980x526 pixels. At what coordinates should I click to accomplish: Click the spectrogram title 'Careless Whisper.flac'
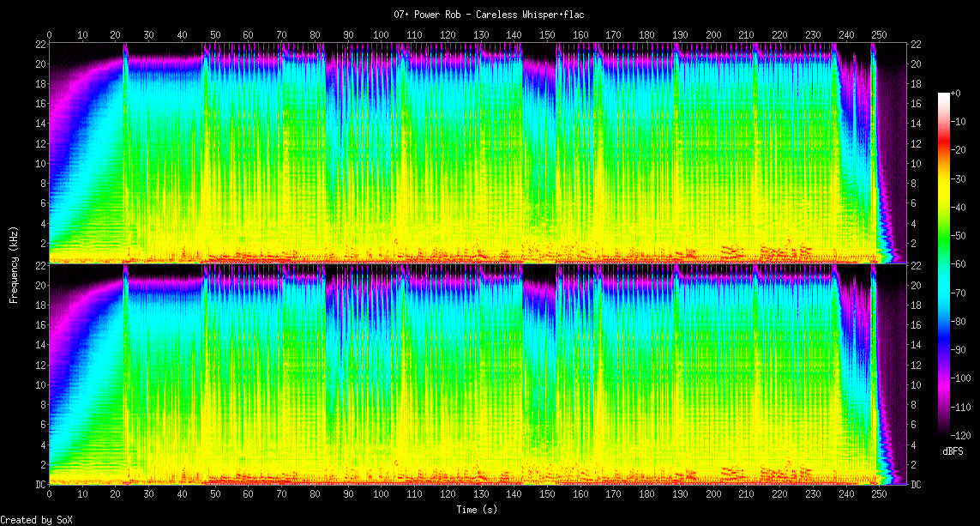click(489, 15)
